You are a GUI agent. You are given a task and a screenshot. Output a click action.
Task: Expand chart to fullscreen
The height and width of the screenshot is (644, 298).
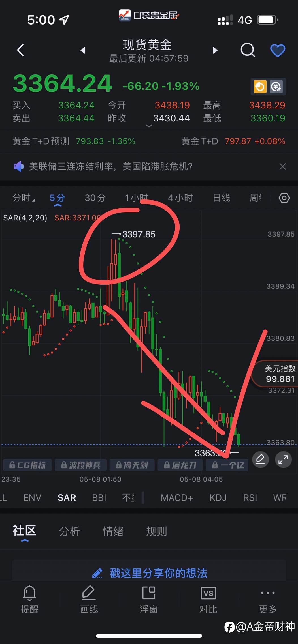click(x=283, y=460)
